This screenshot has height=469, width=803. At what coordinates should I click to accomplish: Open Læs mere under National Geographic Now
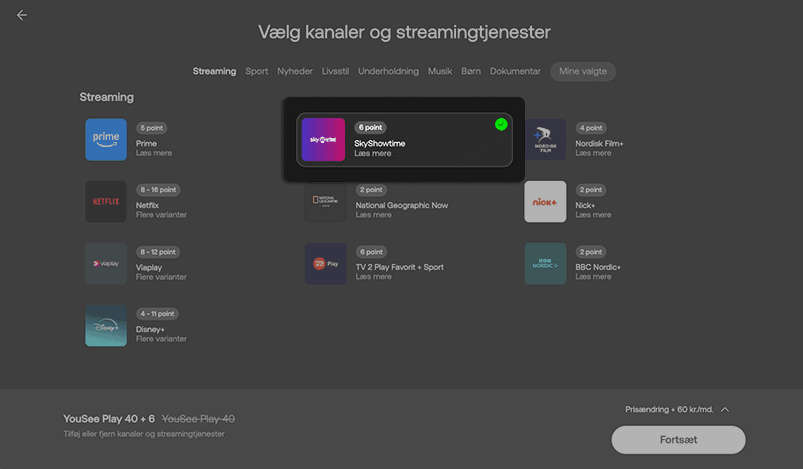pos(374,215)
